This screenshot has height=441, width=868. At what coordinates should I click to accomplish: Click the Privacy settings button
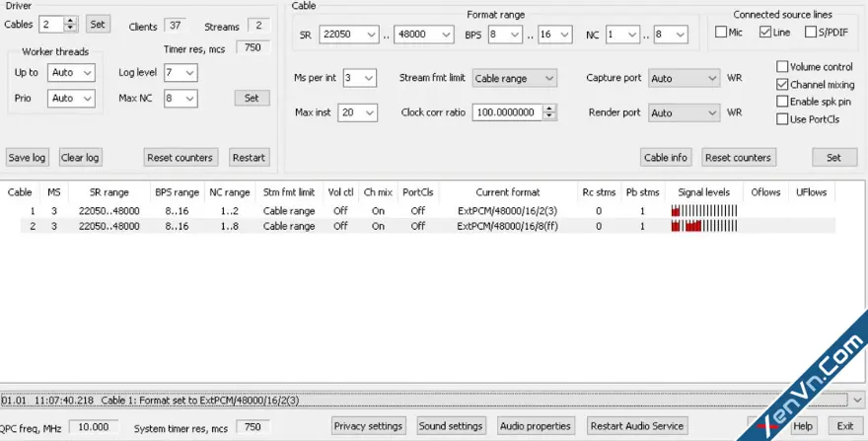coord(368,426)
